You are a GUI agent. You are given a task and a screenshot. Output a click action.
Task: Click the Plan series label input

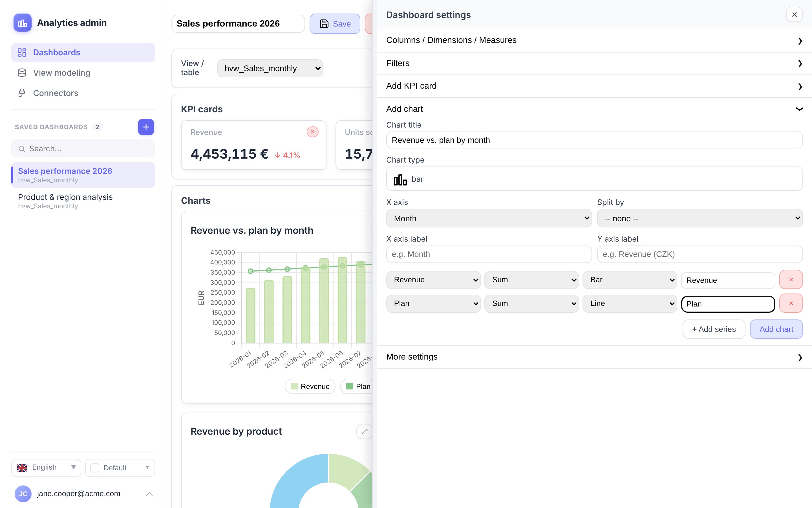pos(728,304)
